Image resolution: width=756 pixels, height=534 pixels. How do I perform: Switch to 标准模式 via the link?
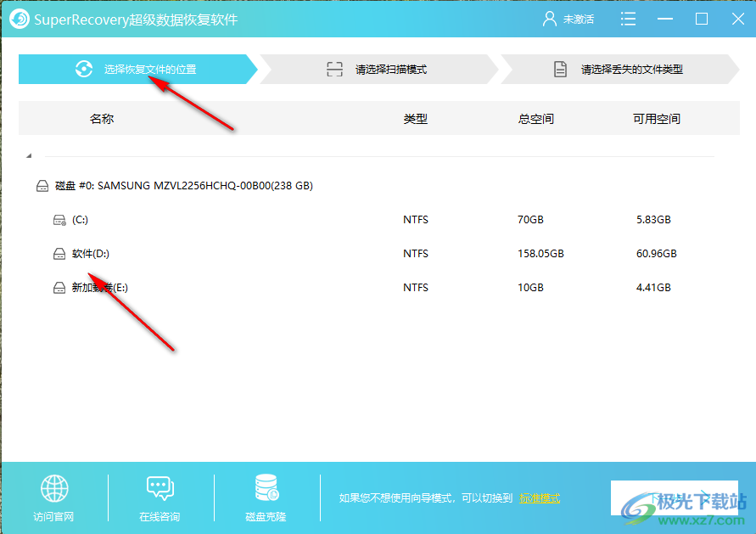pos(540,498)
